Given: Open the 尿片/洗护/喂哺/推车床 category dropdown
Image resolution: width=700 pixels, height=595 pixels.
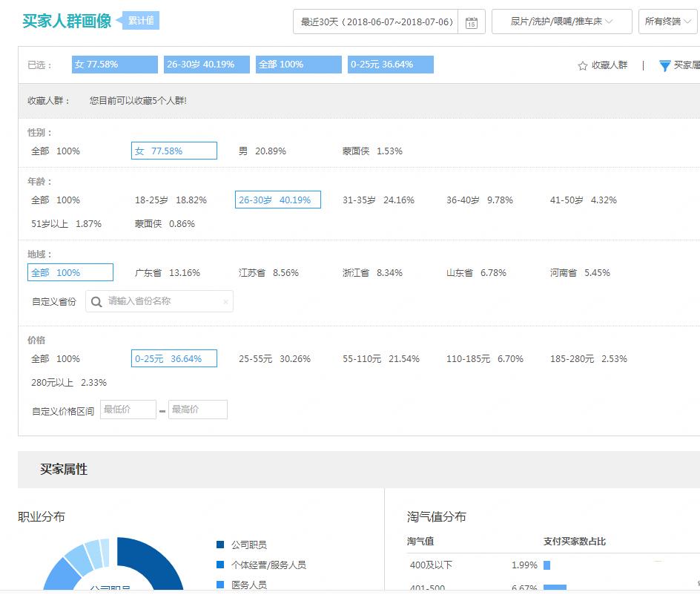Looking at the screenshot, I should tap(561, 22).
